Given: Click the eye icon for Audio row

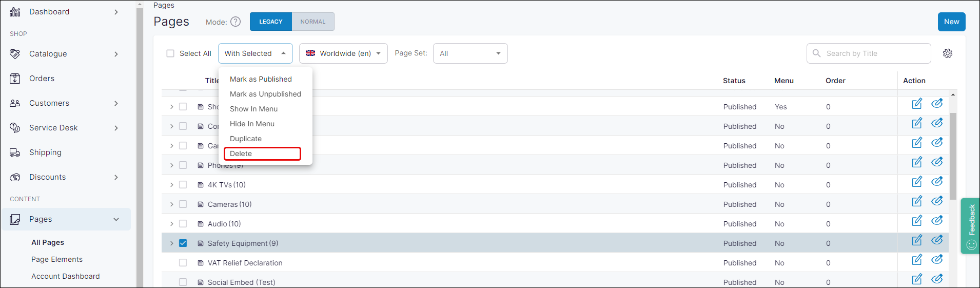Looking at the screenshot, I should (x=937, y=221).
